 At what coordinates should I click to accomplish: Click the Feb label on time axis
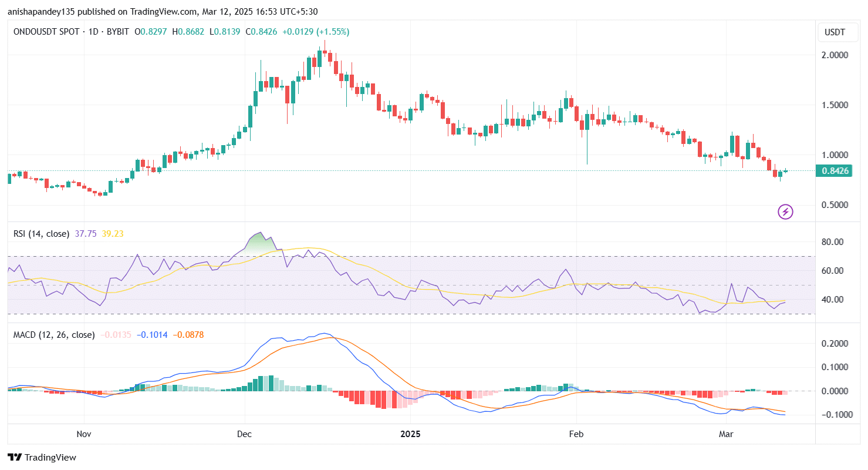(576, 434)
